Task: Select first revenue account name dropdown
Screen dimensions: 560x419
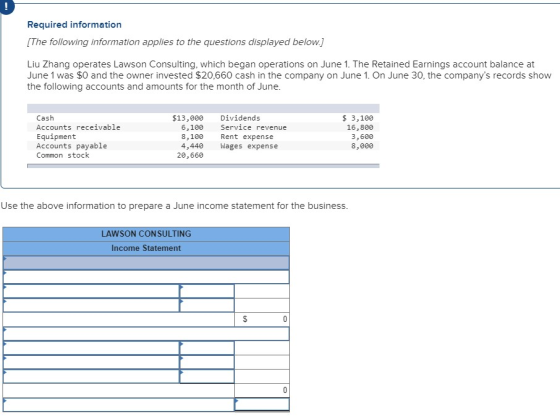Action: tap(91, 291)
